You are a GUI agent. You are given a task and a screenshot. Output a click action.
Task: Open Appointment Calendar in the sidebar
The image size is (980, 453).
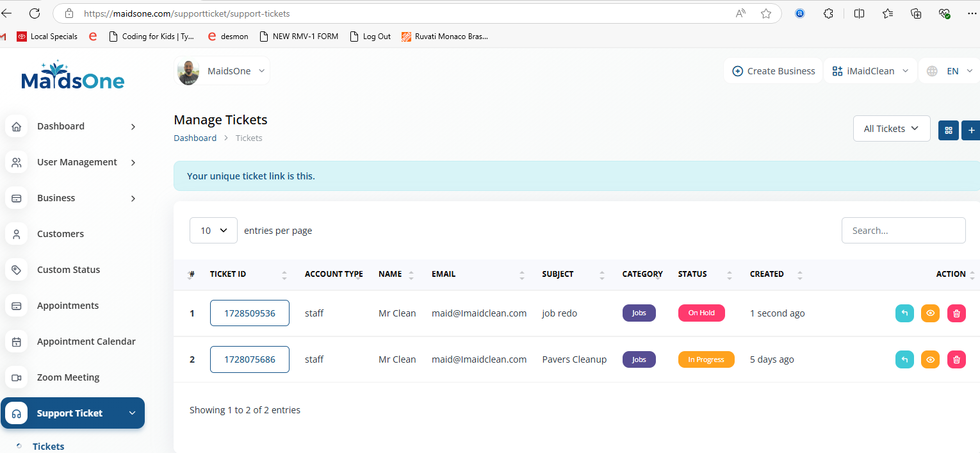pos(86,342)
